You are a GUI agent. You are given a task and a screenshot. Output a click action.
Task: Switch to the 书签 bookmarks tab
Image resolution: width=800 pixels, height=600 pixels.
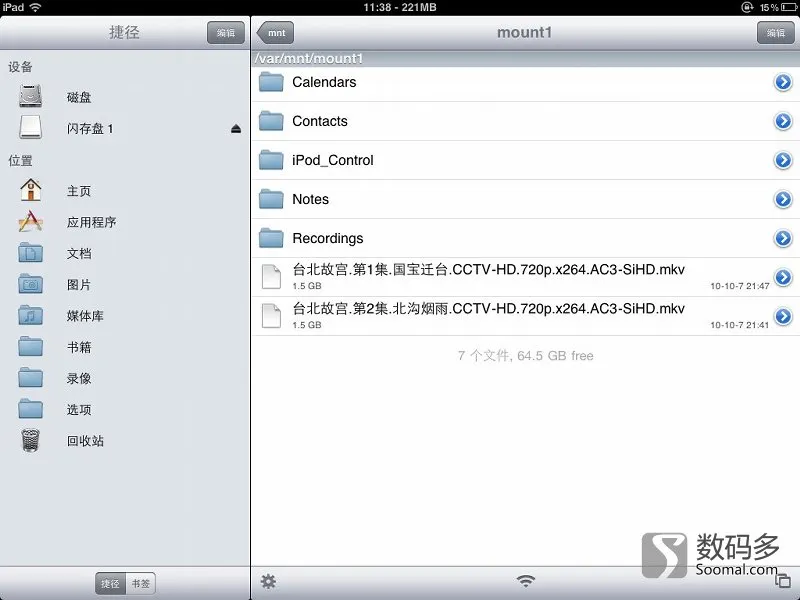pyautogui.click(x=141, y=583)
